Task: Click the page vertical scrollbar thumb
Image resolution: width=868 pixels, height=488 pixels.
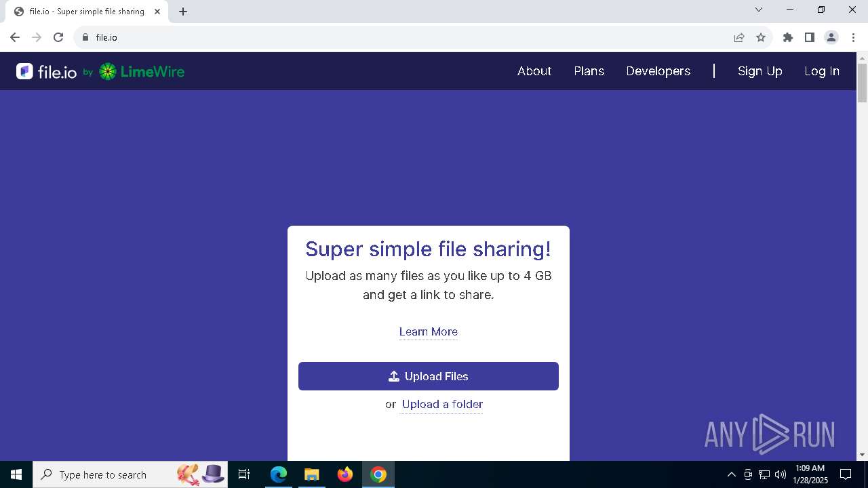Action: point(863,83)
